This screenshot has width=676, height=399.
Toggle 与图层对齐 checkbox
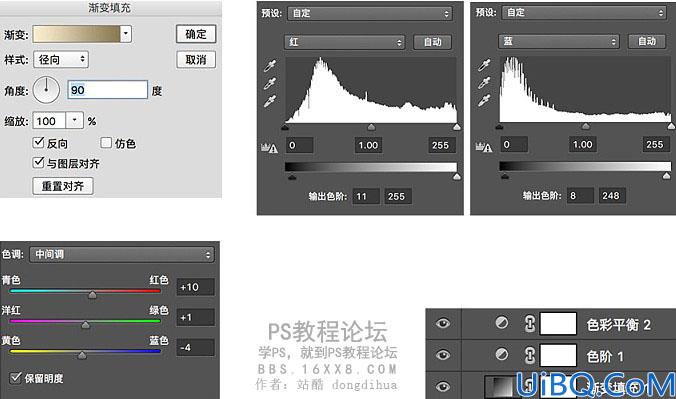pos(38,162)
